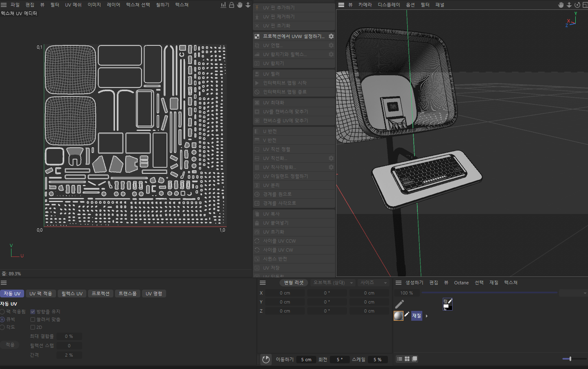Click the dolly arrows icon in the 3D viewport
The width and height of the screenshot is (588, 369).
point(569,5)
